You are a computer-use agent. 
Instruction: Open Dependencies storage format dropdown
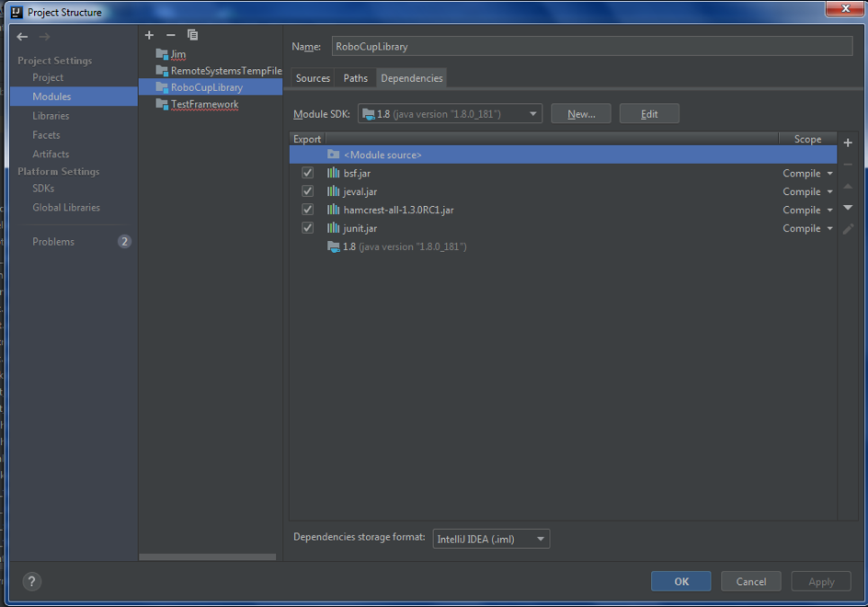491,539
